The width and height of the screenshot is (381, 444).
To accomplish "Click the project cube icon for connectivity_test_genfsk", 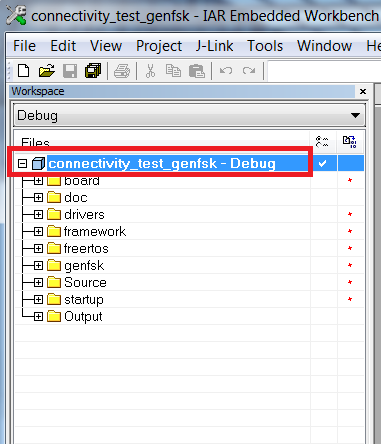I will [x=38, y=164].
